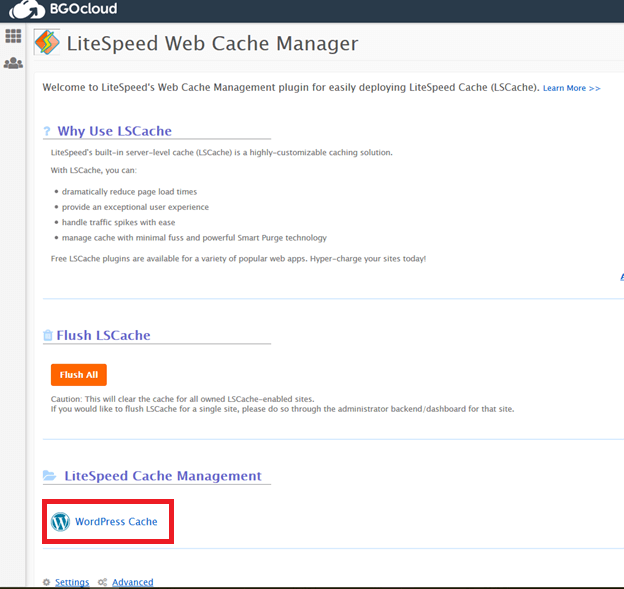Click the LiteSpeed logo icon beside title
624x589 pixels.
pos(47,42)
